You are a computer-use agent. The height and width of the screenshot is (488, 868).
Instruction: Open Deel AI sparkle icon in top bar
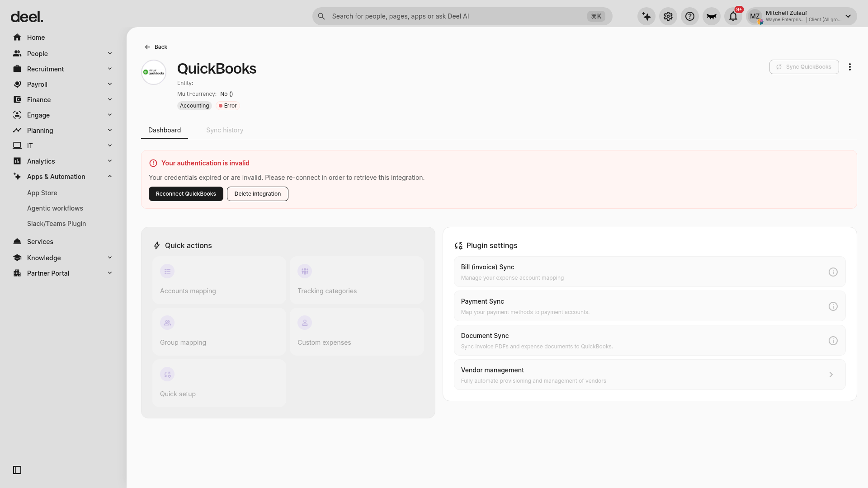point(646,16)
